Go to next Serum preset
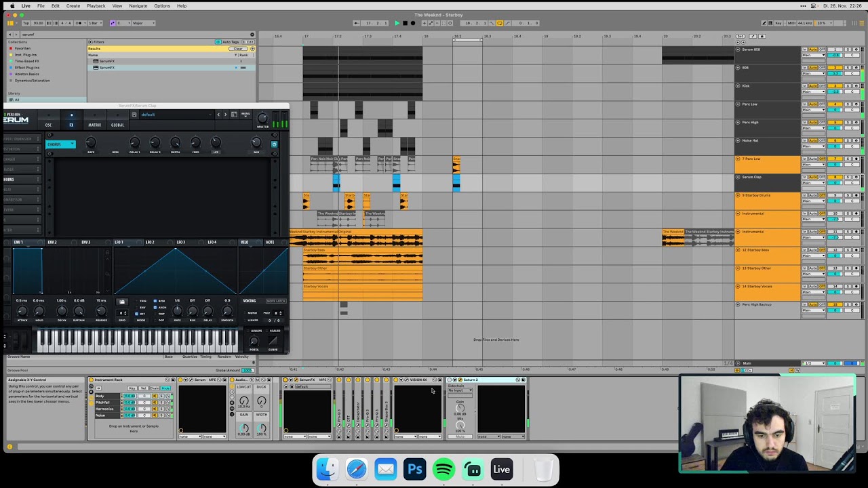The height and width of the screenshot is (488, 868). pos(226,115)
